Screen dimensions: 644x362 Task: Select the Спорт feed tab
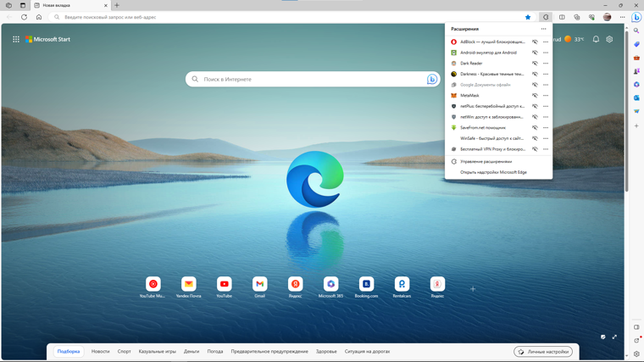click(x=124, y=351)
